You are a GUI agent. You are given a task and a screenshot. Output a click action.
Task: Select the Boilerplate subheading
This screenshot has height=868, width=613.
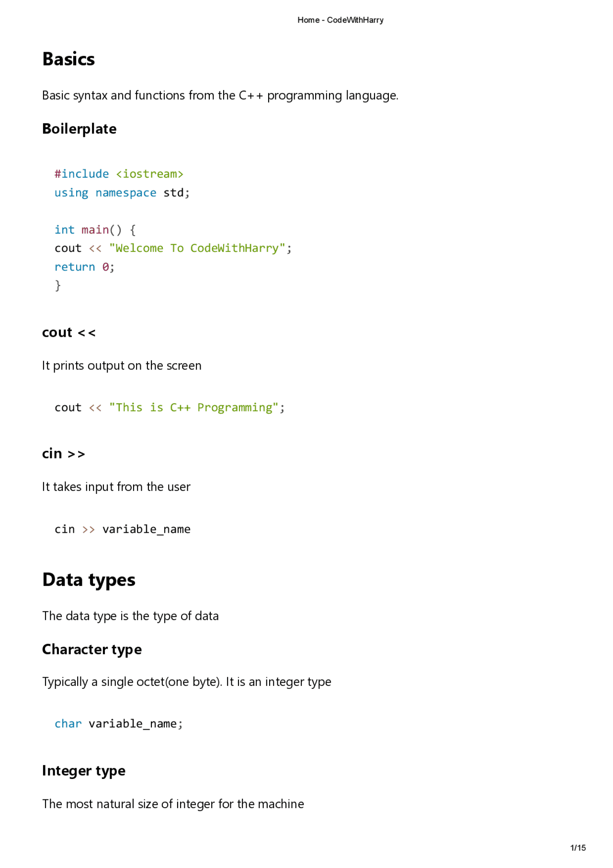click(79, 129)
